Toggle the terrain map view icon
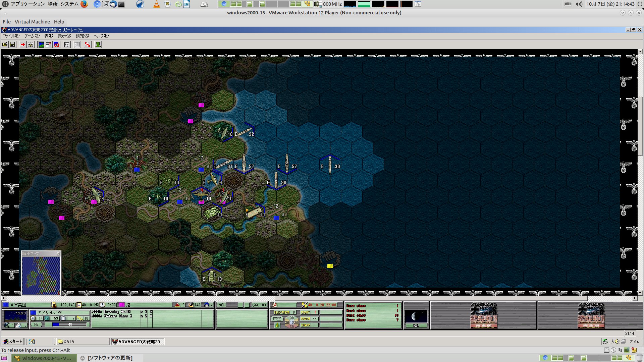644x362 pixels. coord(41,45)
